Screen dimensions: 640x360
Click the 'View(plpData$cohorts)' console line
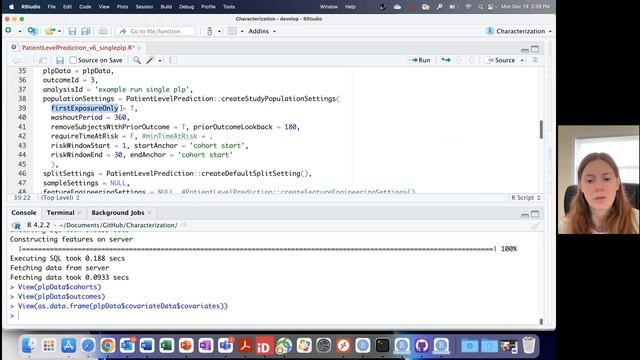pos(60,287)
